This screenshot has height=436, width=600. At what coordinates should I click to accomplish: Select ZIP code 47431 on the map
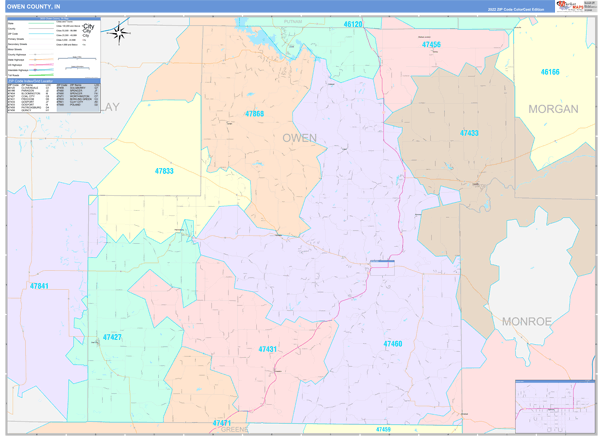click(x=268, y=349)
